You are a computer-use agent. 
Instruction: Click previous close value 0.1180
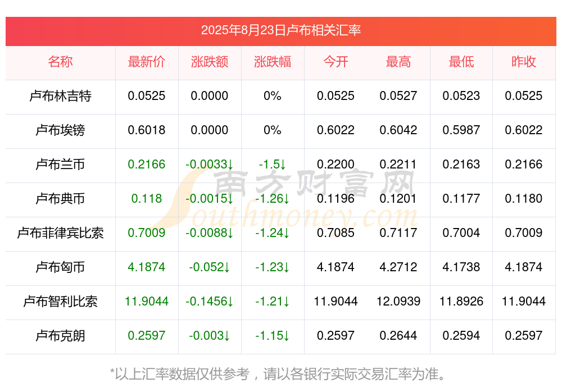[524, 198]
